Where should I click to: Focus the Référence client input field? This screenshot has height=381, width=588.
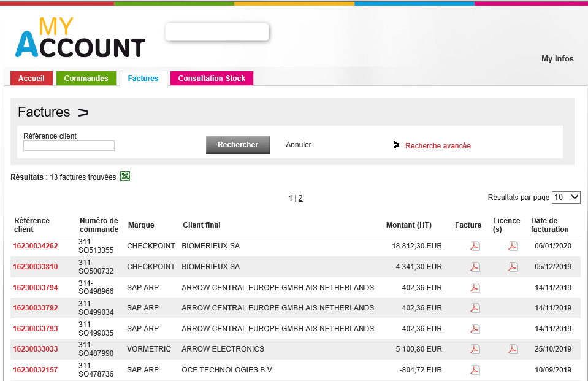tap(69, 146)
